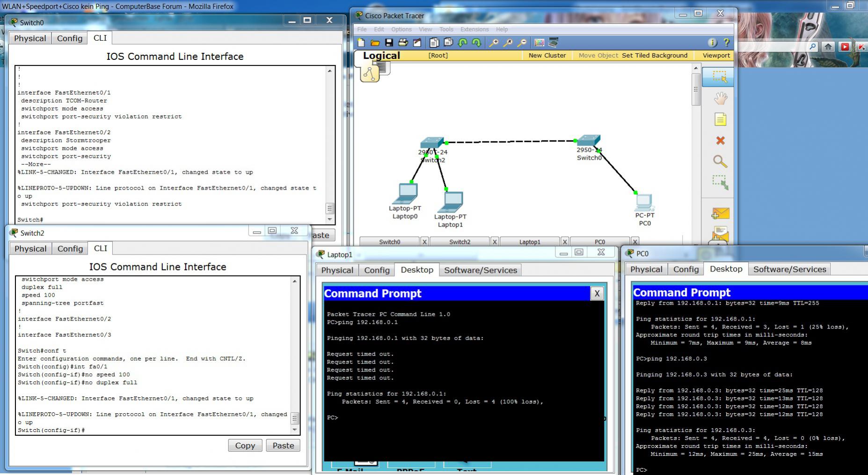Focus the Laptop1 command prompt terminal
Viewport: 868px width, 475px height.
tap(464, 381)
